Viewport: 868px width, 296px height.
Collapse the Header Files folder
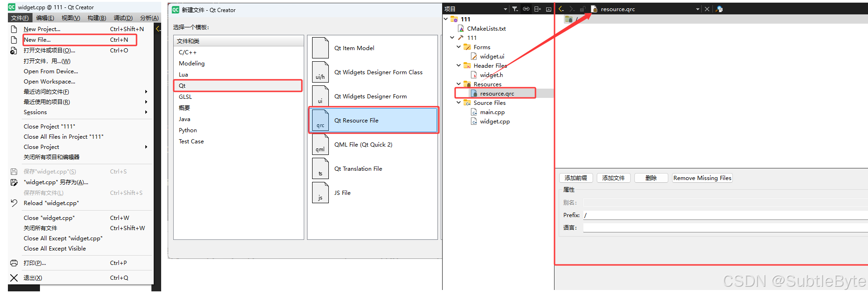point(459,65)
